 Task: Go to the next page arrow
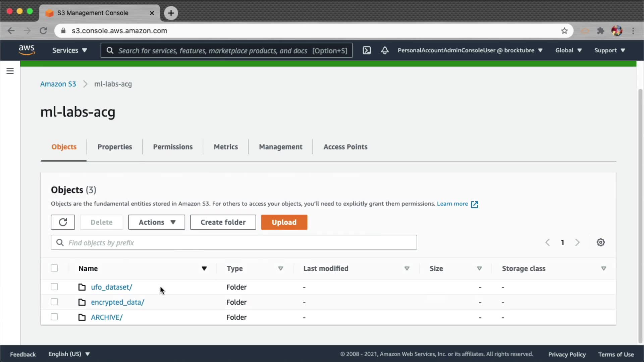coord(577,242)
